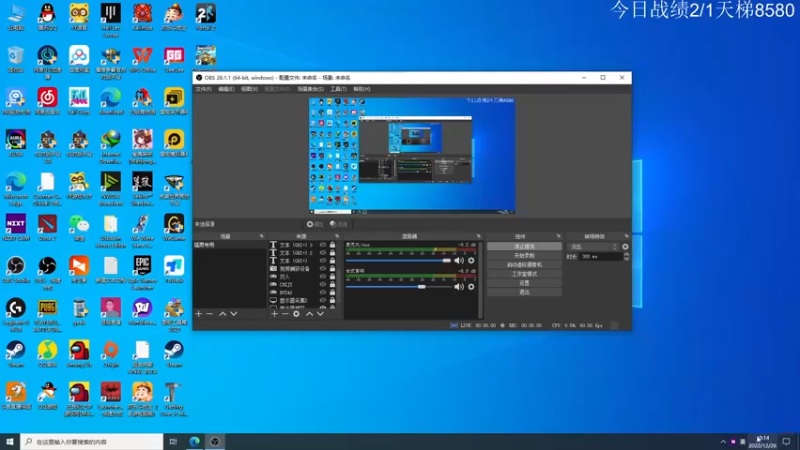Pop out the 混音器 dock with its header icon

click(479, 236)
